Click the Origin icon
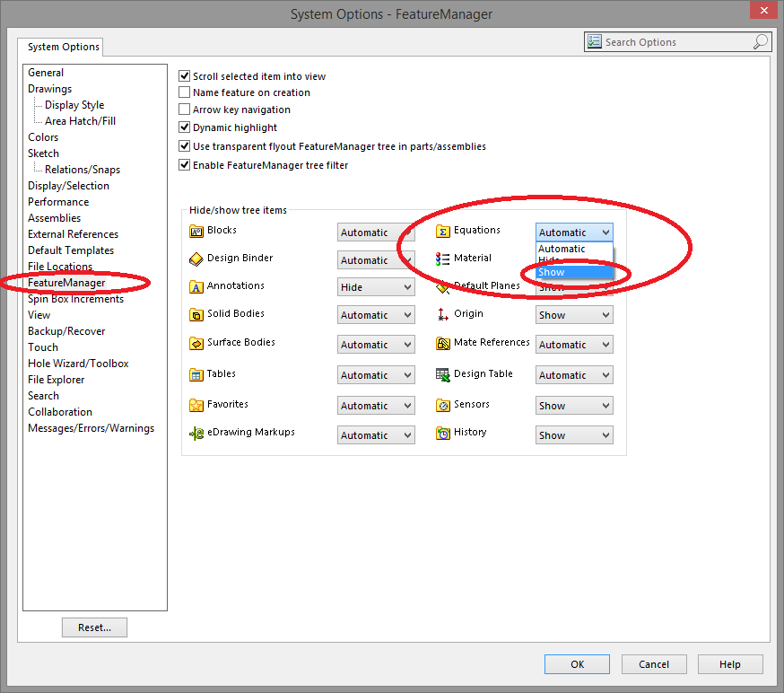 click(442, 315)
